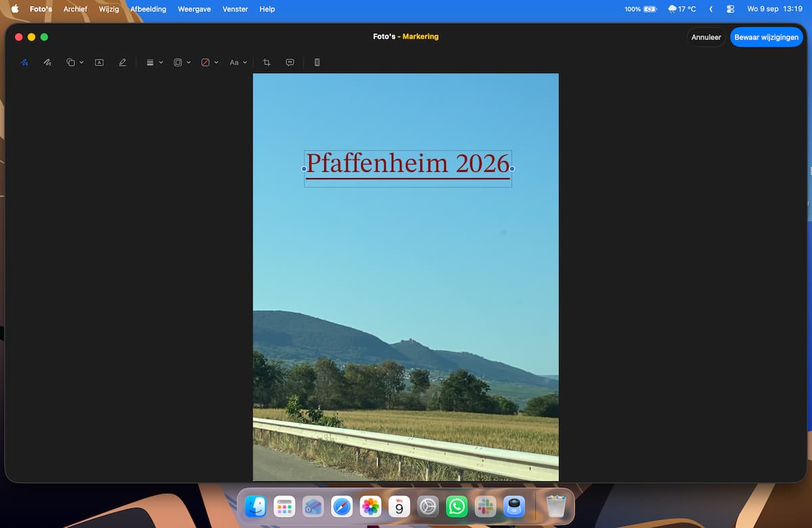This screenshot has height=528, width=812.
Task: Switch to Photos app in the Dock
Action: pyautogui.click(x=370, y=506)
